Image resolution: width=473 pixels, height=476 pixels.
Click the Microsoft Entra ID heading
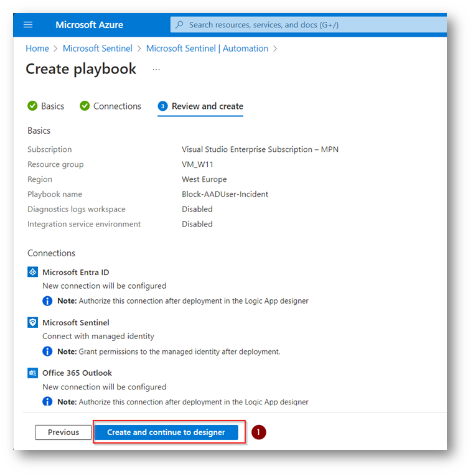click(75, 272)
